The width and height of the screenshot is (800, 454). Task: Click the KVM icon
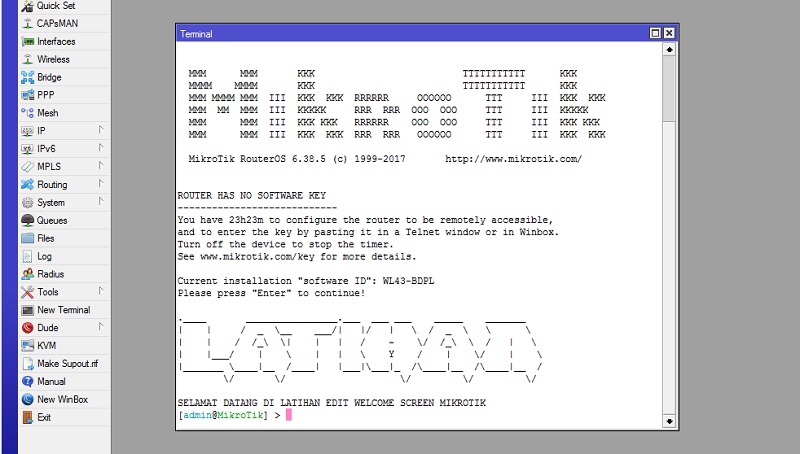(x=28, y=345)
